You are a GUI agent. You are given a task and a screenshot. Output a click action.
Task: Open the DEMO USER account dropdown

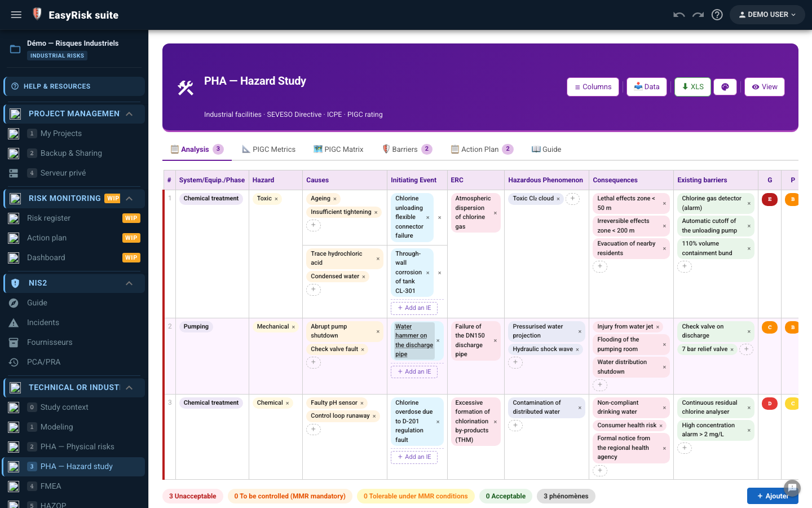point(767,15)
